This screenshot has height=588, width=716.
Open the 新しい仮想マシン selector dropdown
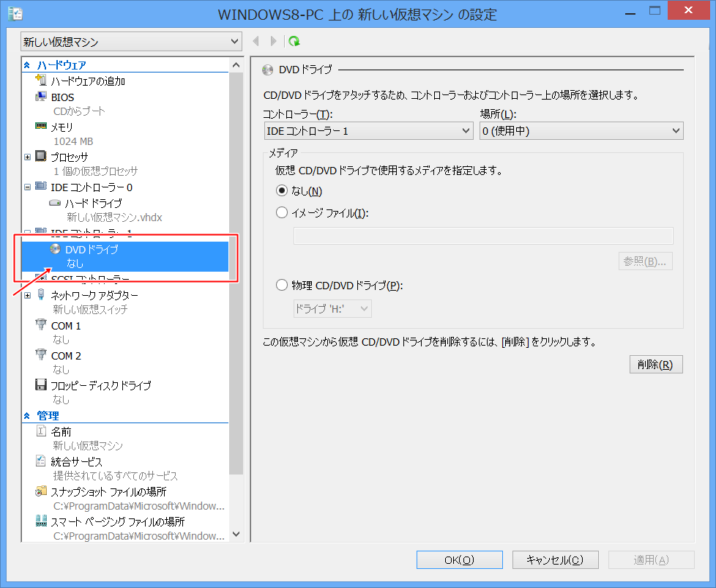coord(131,42)
